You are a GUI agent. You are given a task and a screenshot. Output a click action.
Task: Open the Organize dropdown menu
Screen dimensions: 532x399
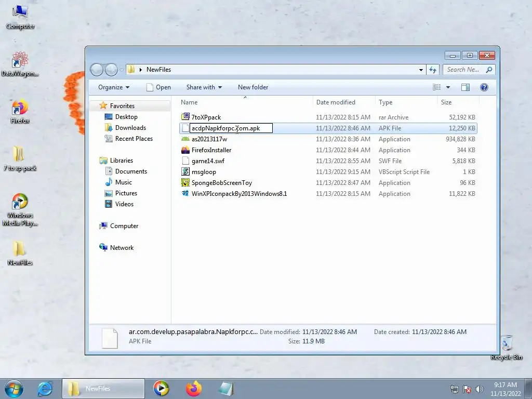(x=114, y=87)
